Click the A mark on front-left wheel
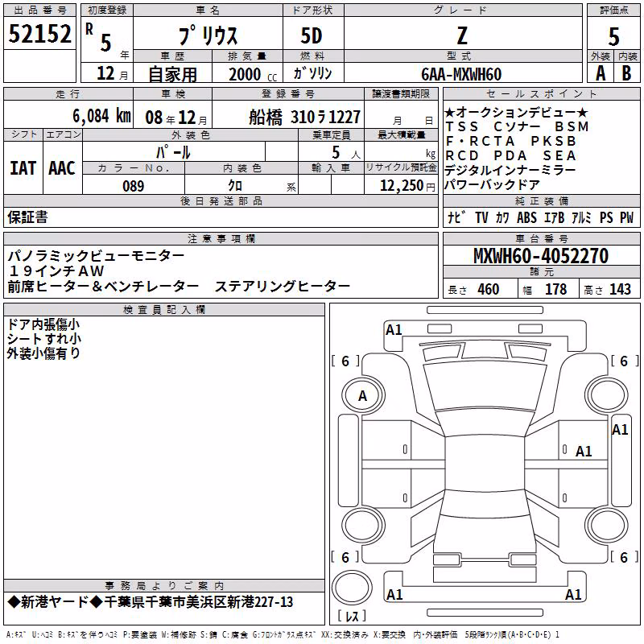The image size is (644, 644). 362,396
